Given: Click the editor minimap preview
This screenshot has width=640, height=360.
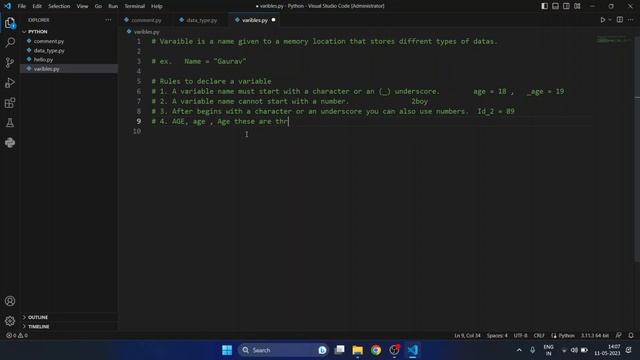Looking at the screenshot, I should [613, 40].
